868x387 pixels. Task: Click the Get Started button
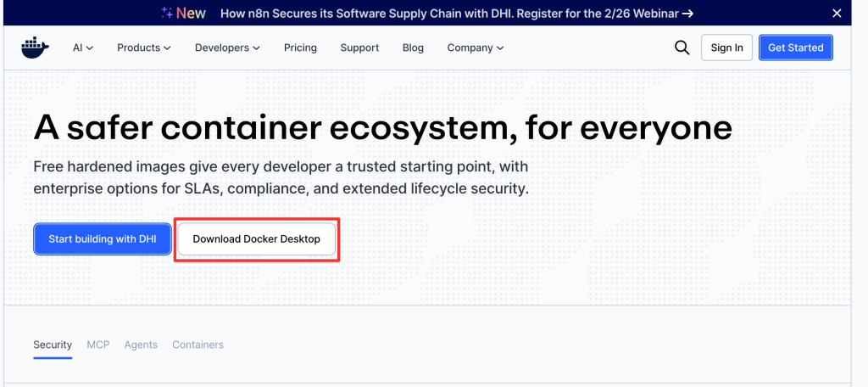point(795,48)
